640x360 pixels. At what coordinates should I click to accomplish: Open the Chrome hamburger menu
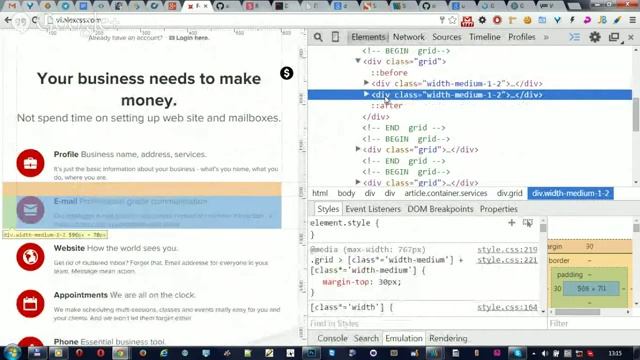[x=632, y=20]
